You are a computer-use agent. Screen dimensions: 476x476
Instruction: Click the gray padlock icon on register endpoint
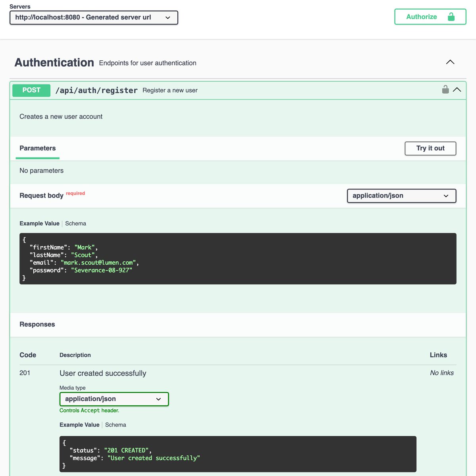point(445,89)
